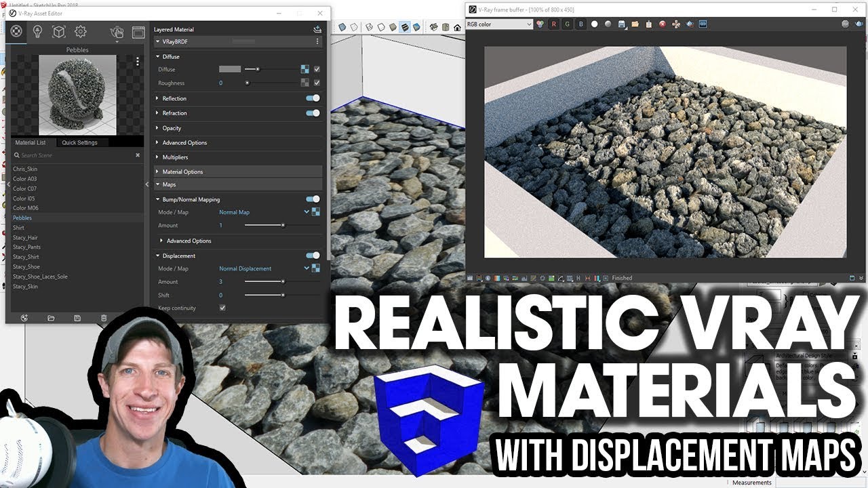
Task: Toggle the blue channel in frame buffer
Action: pyautogui.click(x=580, y=24)
